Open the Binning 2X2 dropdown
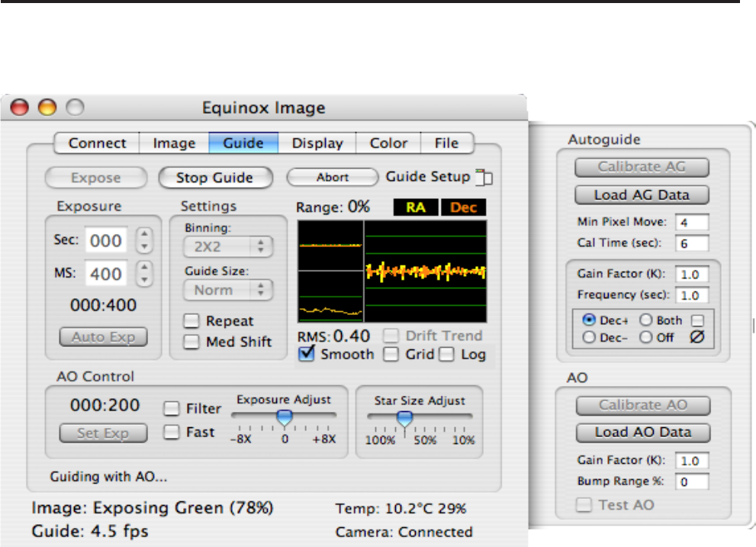Image resolution: width=756 pixels, height=547 pixels. (228, 247)
